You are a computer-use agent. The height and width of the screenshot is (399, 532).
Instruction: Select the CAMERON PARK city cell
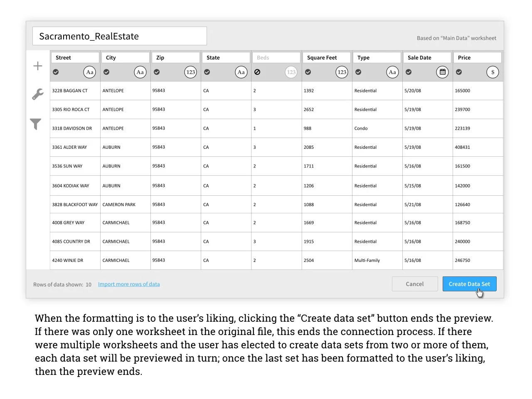click(126, 204)
